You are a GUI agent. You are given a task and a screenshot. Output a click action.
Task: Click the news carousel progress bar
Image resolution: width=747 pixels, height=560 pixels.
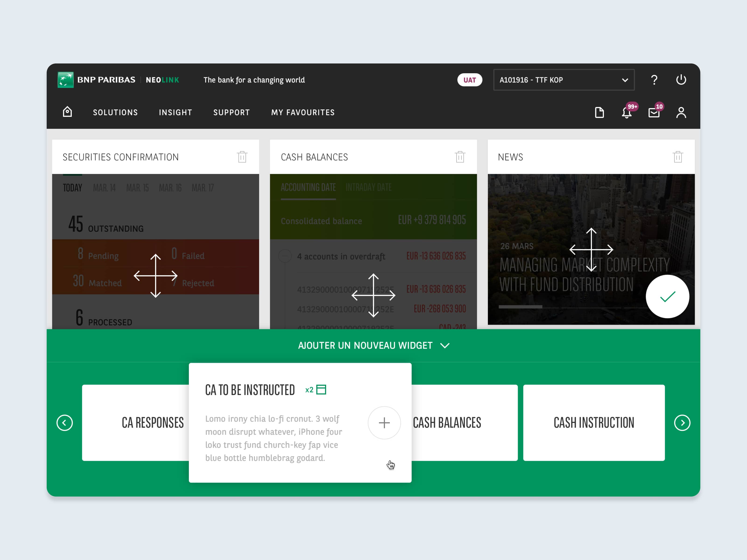[x=572, y=307]
